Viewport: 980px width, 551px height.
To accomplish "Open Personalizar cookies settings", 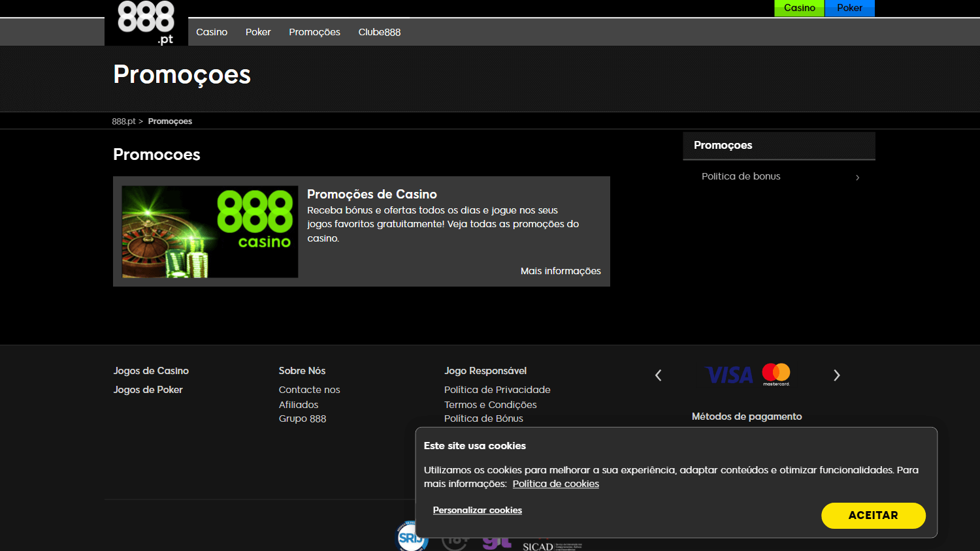I will coord(478,511).
